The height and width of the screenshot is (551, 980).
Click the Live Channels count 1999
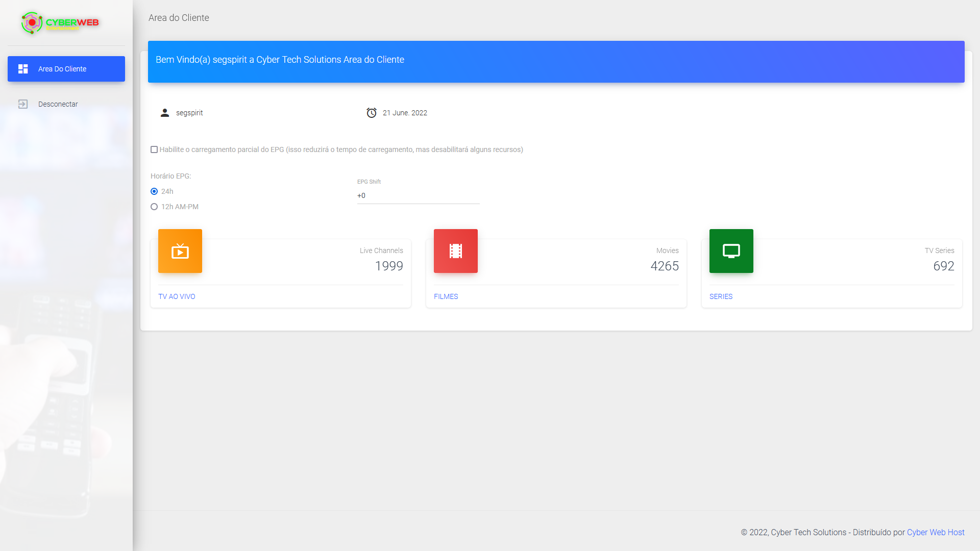click(x=389, y=266)
